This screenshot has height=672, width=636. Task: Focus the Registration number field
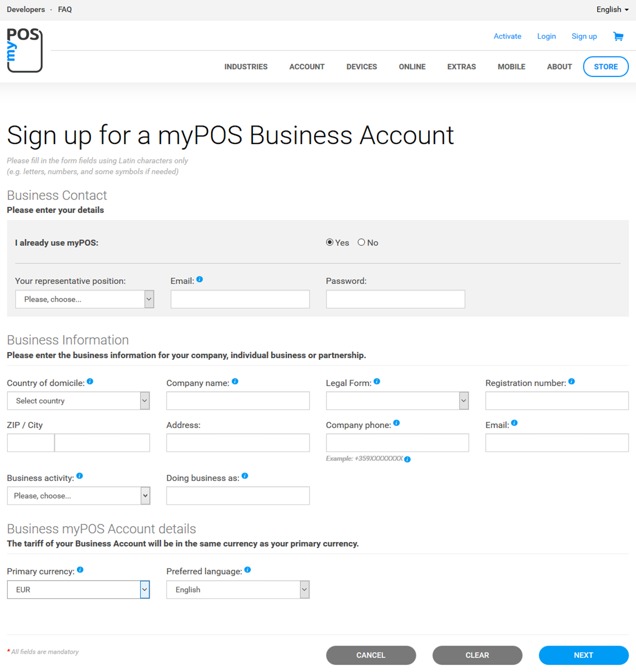click(557, 400)
